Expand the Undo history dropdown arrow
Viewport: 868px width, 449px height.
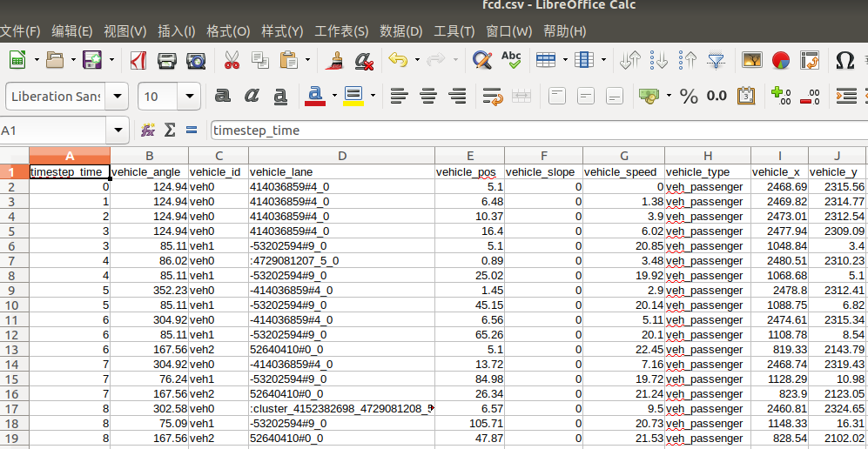[x=417, y=60]
